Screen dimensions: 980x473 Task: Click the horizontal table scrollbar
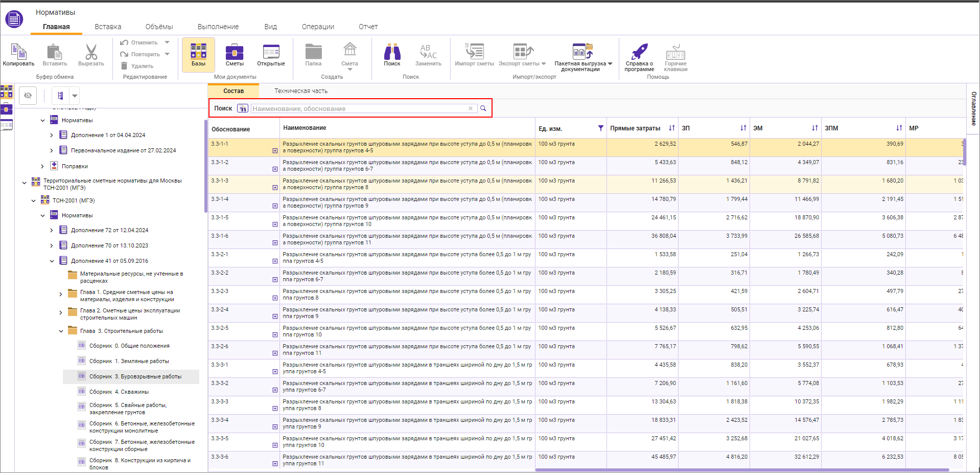[742, 470]
